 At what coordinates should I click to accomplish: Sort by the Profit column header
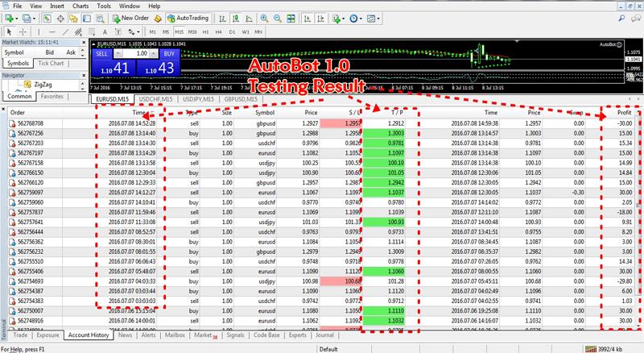pos(624,112)
